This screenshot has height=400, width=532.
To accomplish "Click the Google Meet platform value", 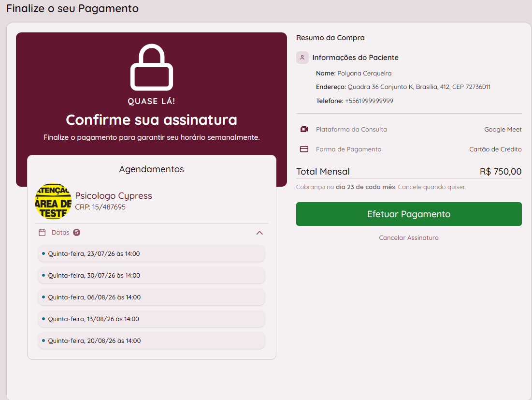I will pos(503,129).
